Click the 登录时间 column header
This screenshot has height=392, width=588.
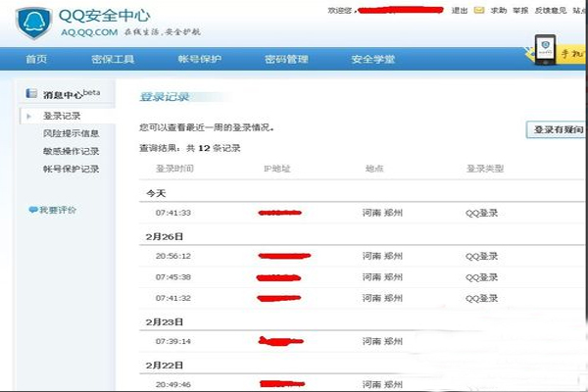[174, 169]
